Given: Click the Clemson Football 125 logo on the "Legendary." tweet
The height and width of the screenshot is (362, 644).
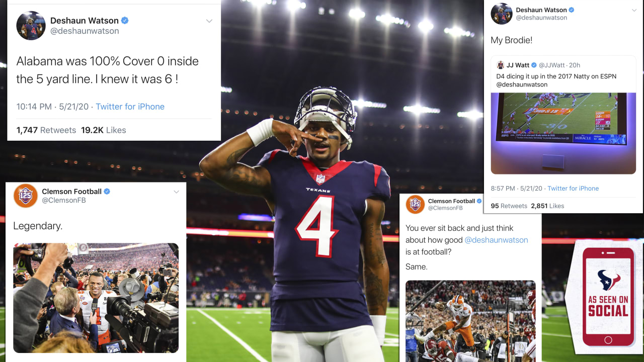Looking at the screenshot, I should point(26,196).
